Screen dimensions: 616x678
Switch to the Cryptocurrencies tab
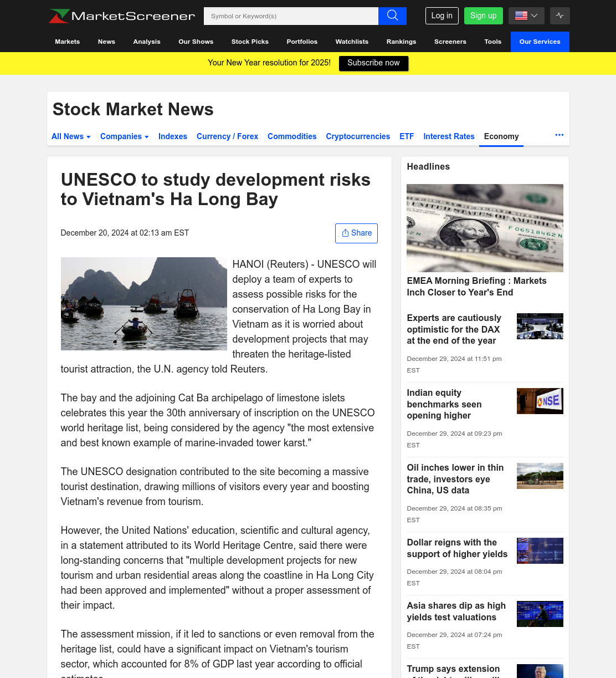pyautogui.click(x=358, y=136)
